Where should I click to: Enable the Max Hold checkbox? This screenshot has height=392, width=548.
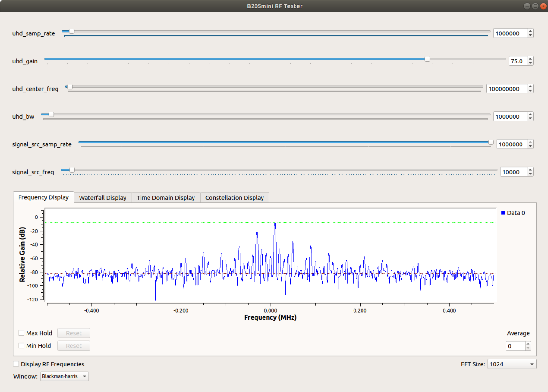click(21, 333)
